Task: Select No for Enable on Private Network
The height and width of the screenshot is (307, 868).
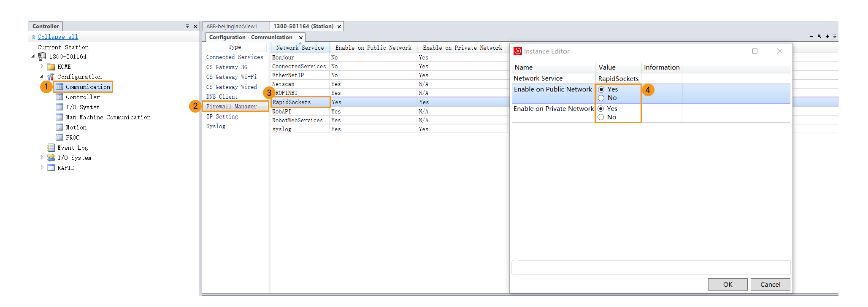Action: [x=601, y=117]
